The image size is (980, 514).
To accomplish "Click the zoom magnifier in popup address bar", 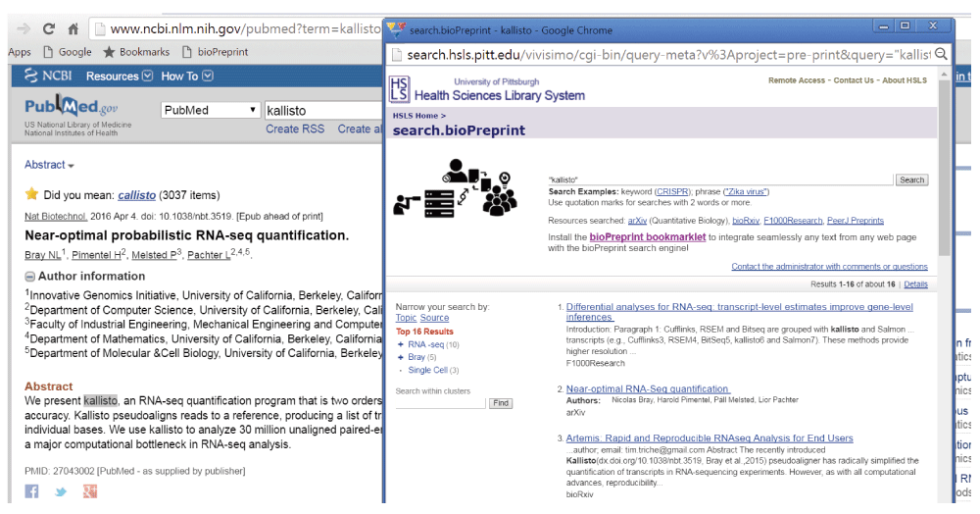I will [941, 55].
